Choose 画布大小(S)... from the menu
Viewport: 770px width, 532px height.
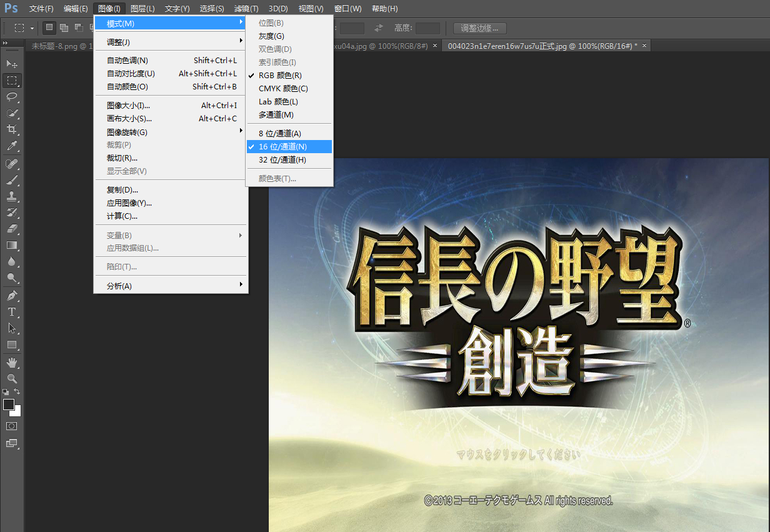[x=171, y=118]
